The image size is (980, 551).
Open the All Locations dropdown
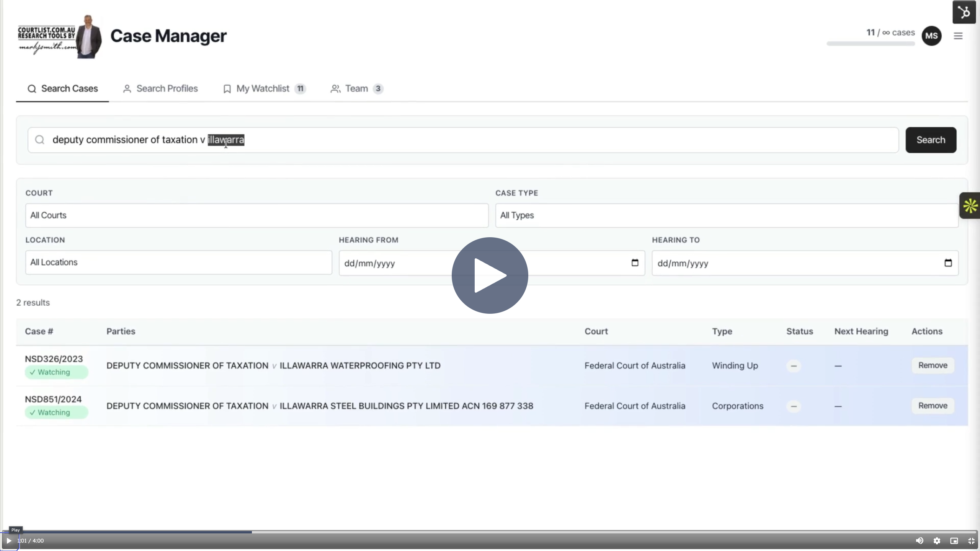click(178, 262)
